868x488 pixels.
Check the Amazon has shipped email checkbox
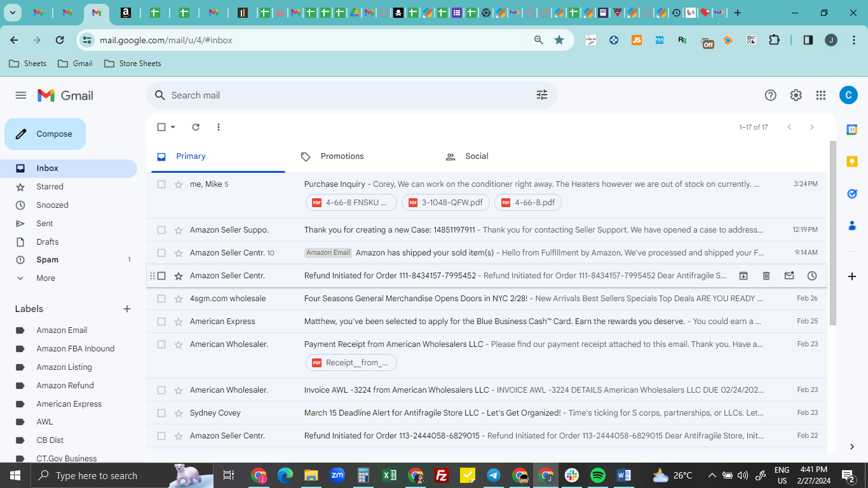(161, 253)
